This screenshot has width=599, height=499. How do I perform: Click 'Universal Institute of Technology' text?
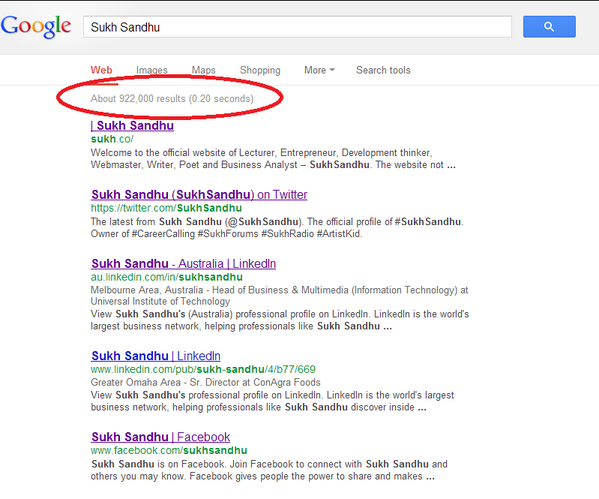[160, 301]
